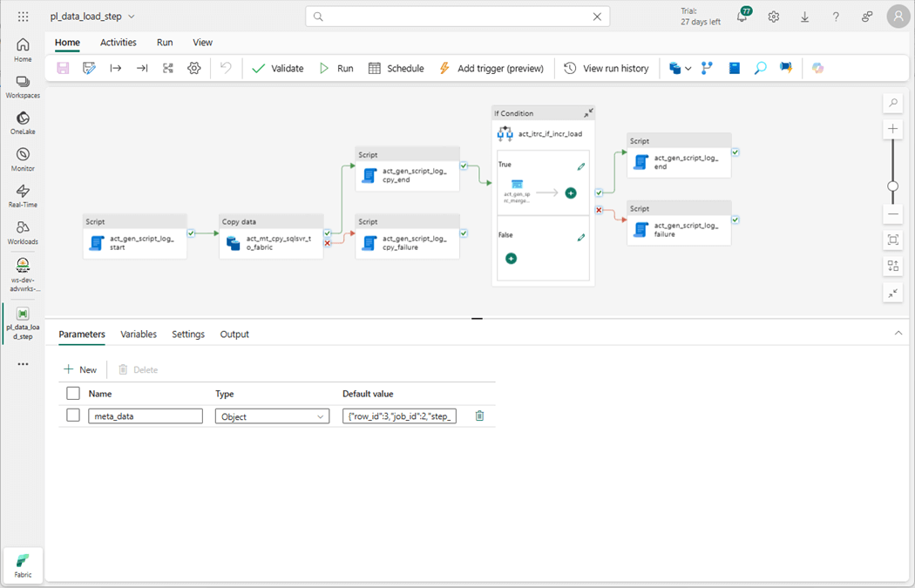The height and width of the screenshot is (588, 915).
Task: Click failure connector on copy data activity
Action: tap(328, 243)
